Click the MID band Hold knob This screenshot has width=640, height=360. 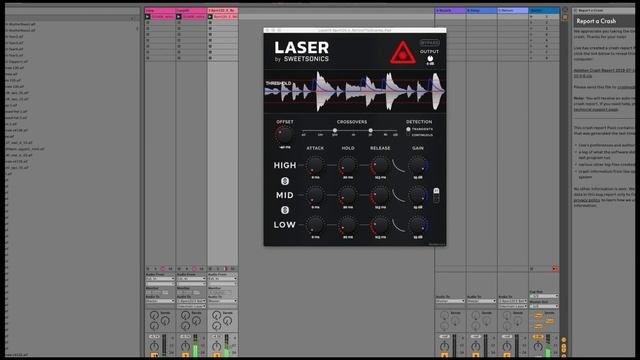pos(348,195)
